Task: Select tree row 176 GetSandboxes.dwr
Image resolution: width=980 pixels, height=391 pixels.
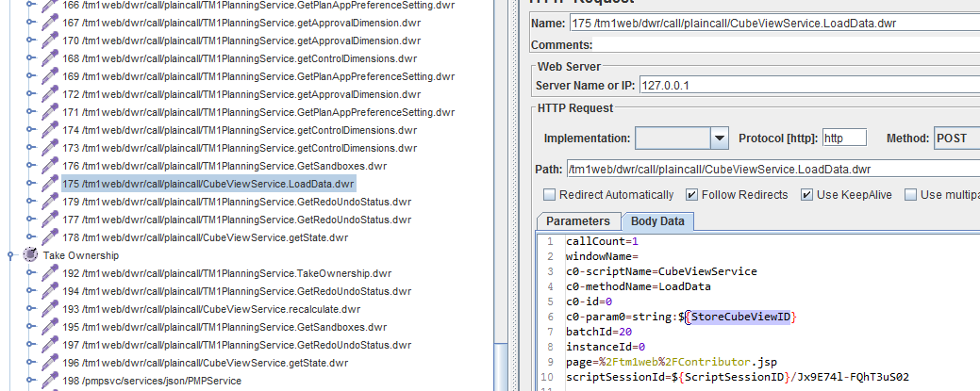Action: 224,167
